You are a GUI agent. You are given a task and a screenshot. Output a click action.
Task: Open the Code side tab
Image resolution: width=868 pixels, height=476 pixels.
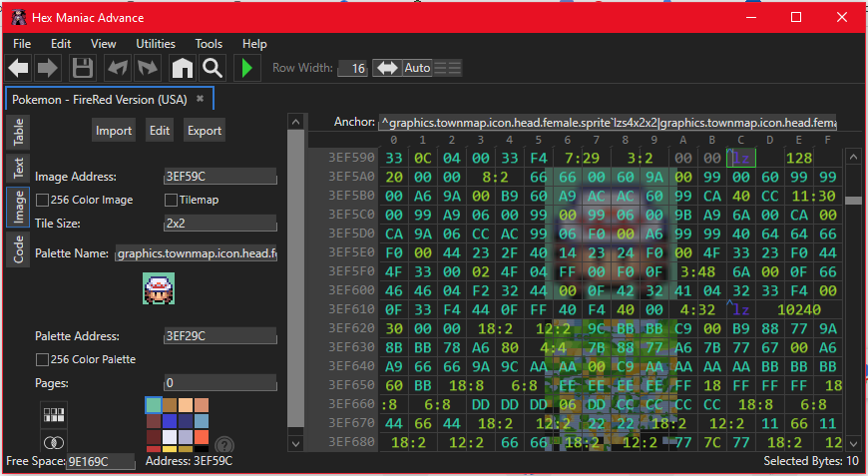coord(19,249)
